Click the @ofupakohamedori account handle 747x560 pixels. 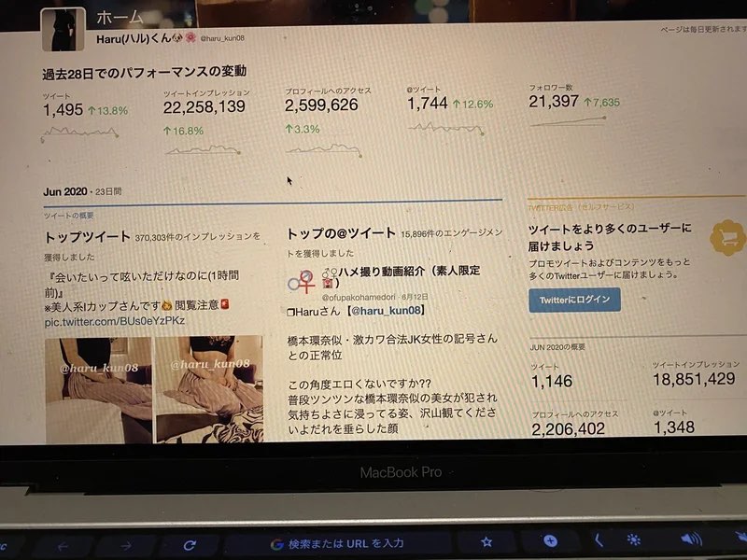coord(359,297)
